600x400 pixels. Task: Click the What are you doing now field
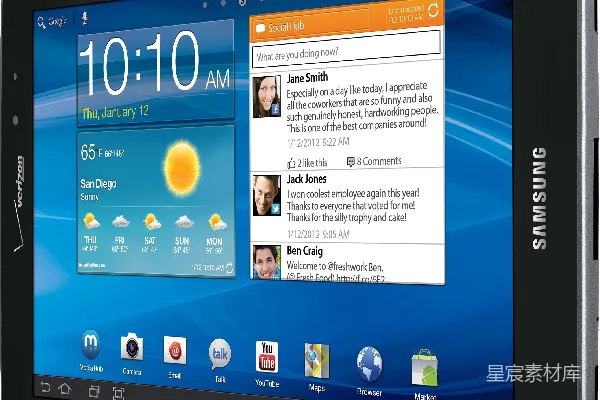point(346,49)
